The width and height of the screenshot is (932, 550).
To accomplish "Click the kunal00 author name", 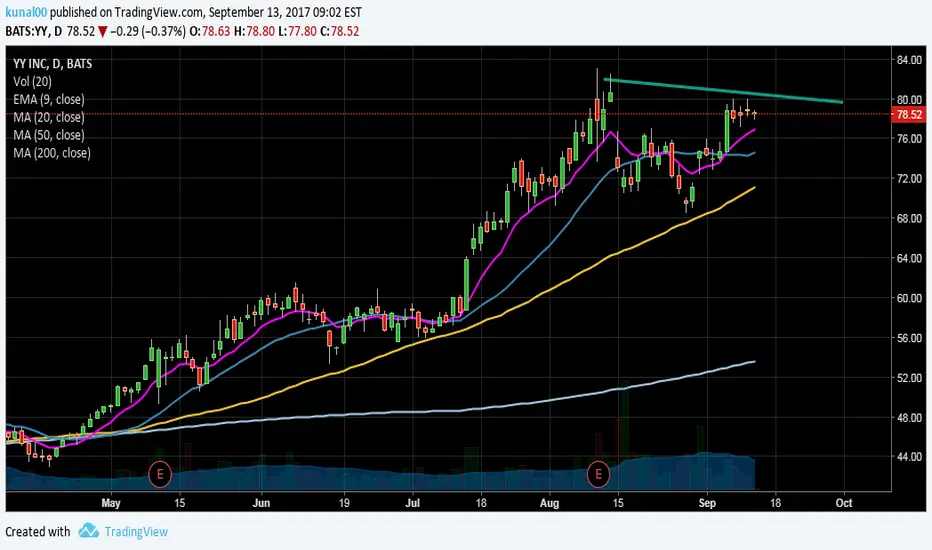I will (x=26, y=12).
